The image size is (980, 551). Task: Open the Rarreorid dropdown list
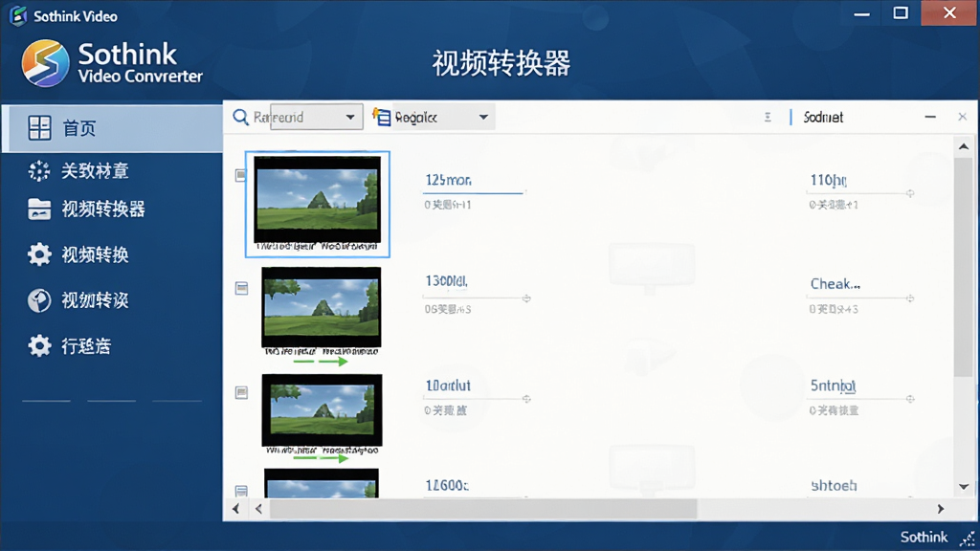(x=350, y=118)
